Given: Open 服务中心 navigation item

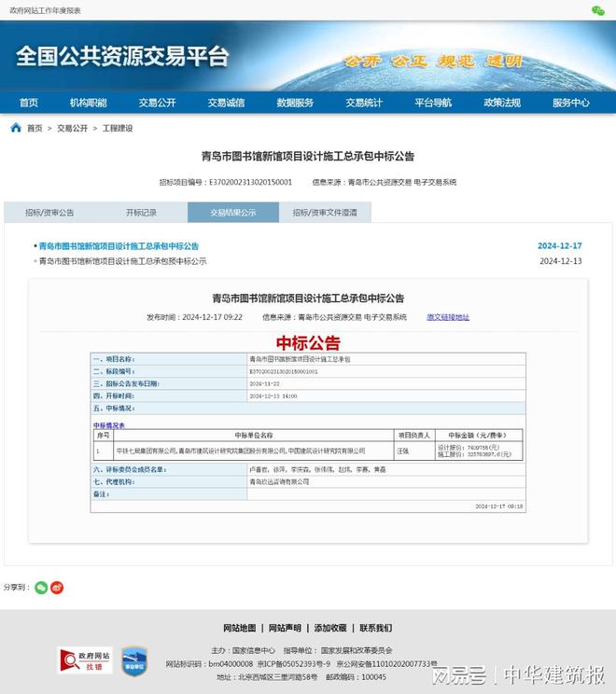Looking at the screenshot, I should pos(571,103).
